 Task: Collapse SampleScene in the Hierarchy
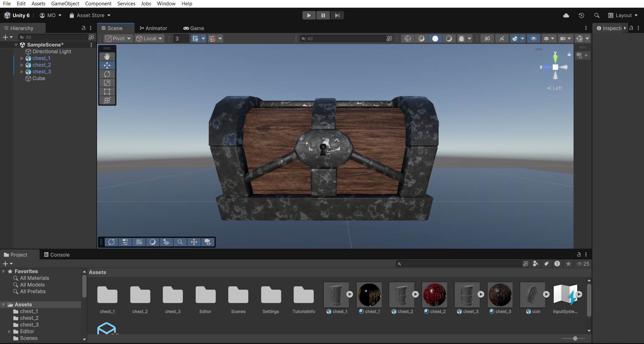coord(16,45)
